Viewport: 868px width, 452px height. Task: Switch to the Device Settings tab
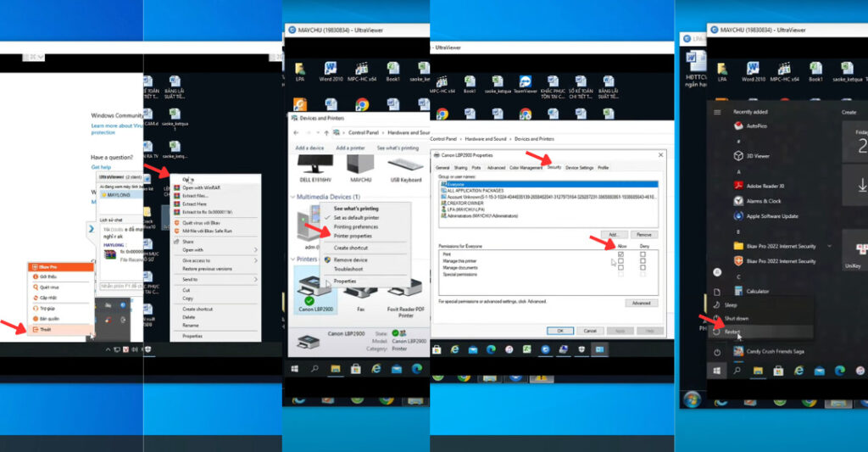pyautogui.click(x=579, y=167)
